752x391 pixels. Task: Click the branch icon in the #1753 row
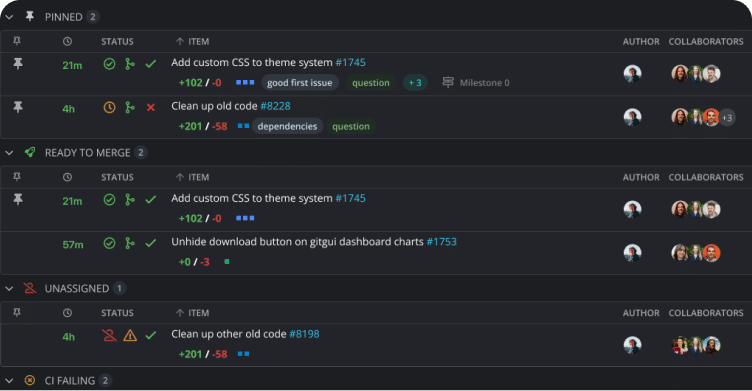129,243
